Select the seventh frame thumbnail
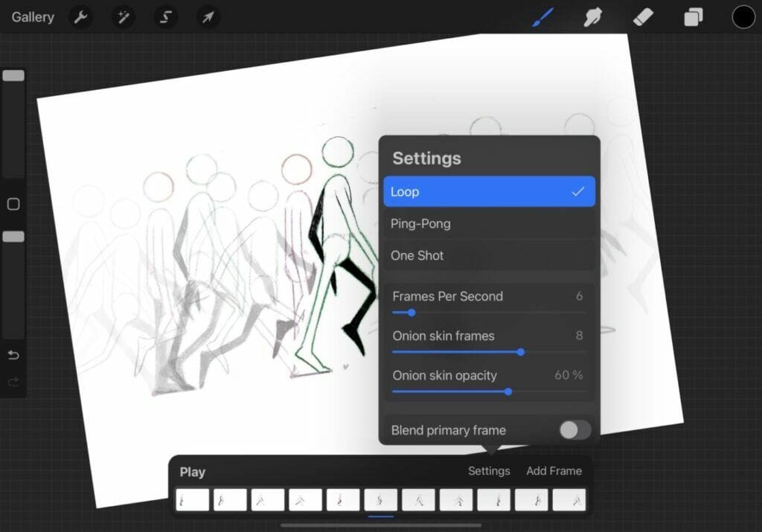The image size is (762, 532). click(x=418, y=500)
